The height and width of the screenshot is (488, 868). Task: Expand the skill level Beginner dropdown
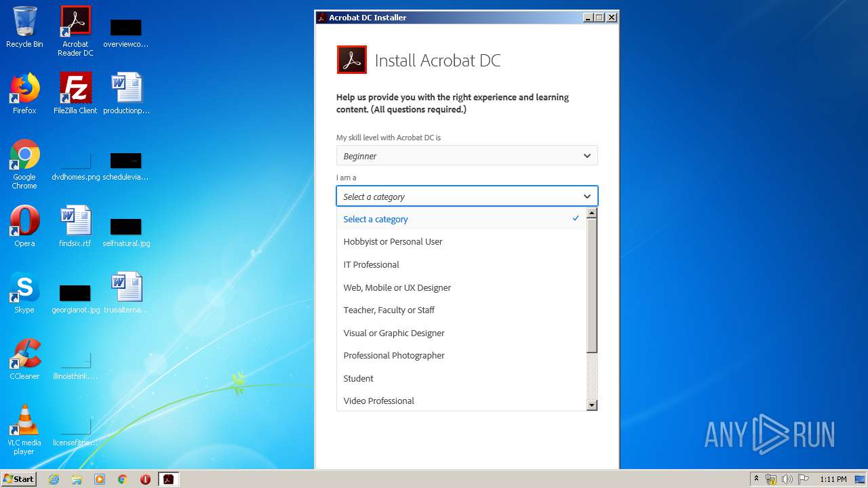467,156
